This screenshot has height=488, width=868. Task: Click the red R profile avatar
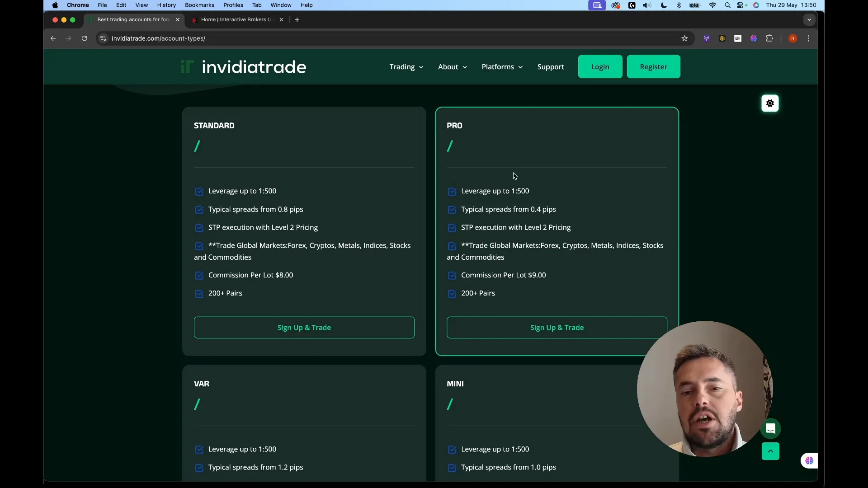(793, 38)
